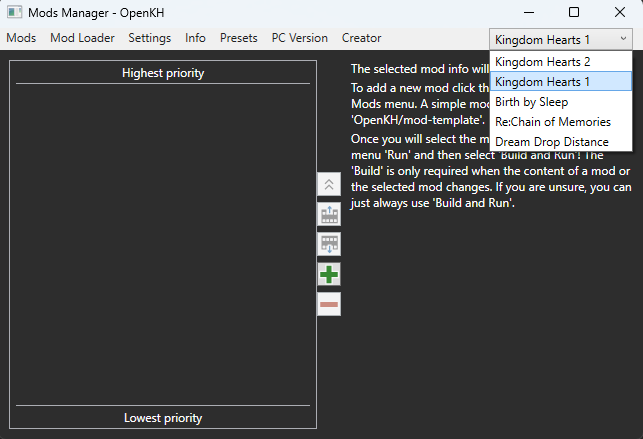Image resolution: width=643 pixels, height=439 pixels.
Task: Move selected mod down one priority
Action: [329, 244]
